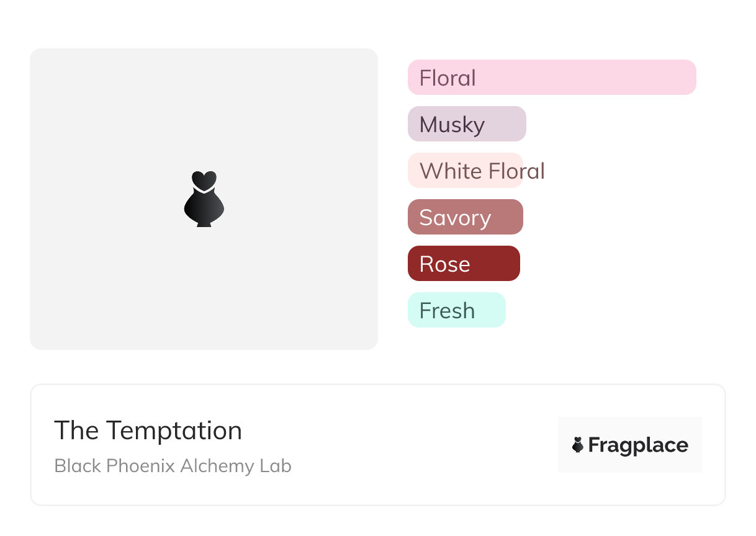The image size is (756, 536).
Task: Click the Fresh label text
Action: pyautogui.click(x=447, y=311)
